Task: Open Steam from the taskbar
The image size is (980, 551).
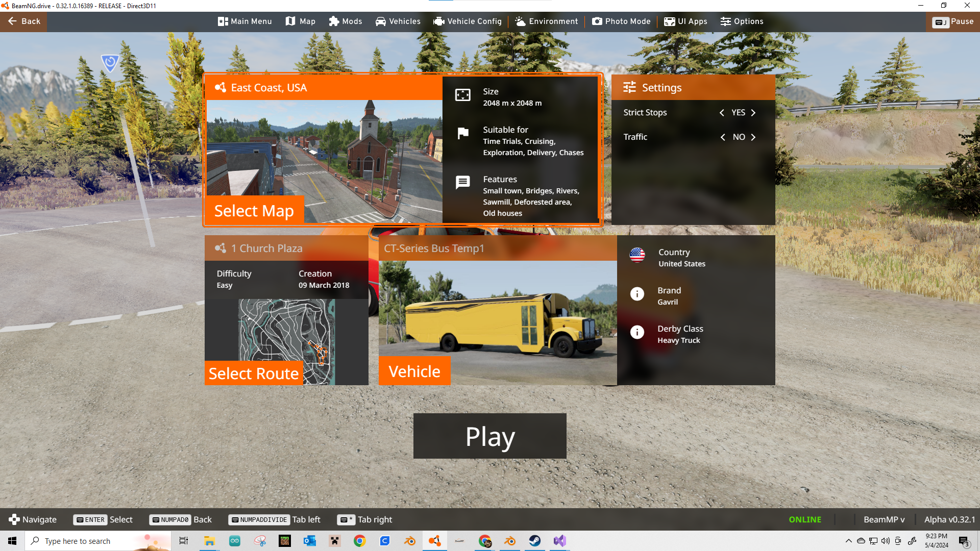Action: 535,541
